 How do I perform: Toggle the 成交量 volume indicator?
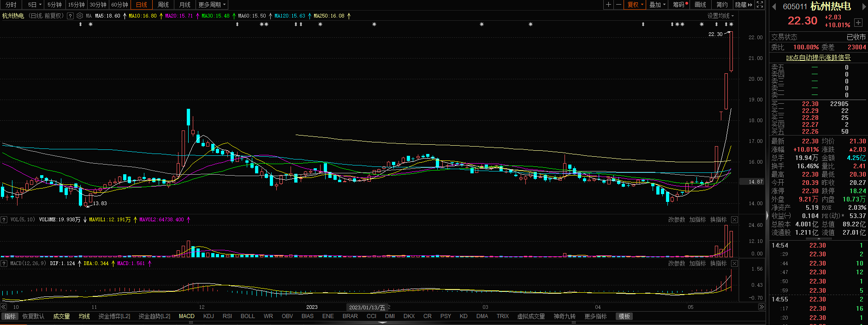(61, 316)
